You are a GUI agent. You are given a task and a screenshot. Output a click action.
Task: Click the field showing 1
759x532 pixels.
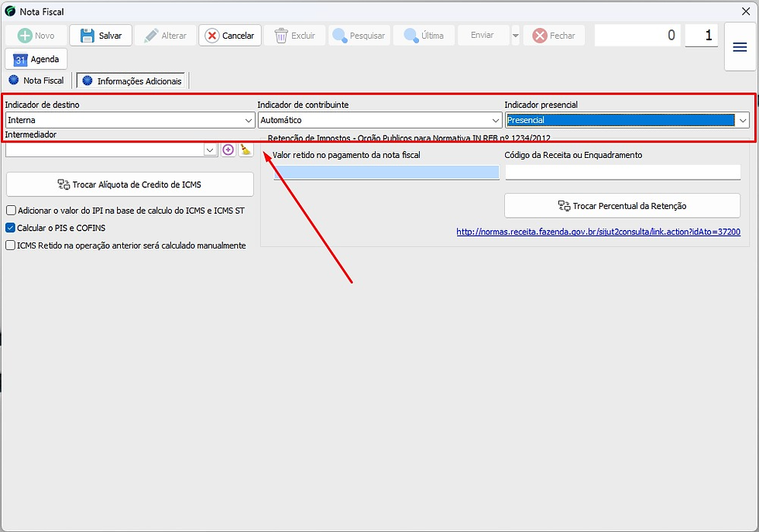pyautogui.click(x=702, y=36)
